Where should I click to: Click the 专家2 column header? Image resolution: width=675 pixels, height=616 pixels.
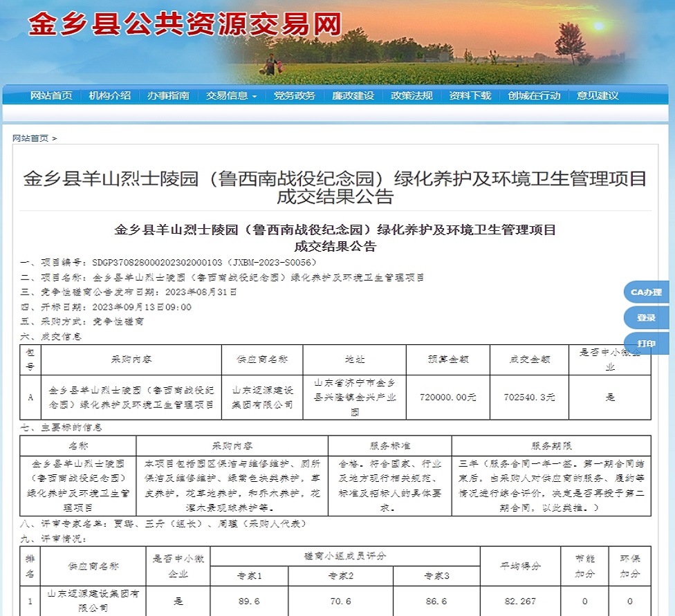click(x=341, y=576)
